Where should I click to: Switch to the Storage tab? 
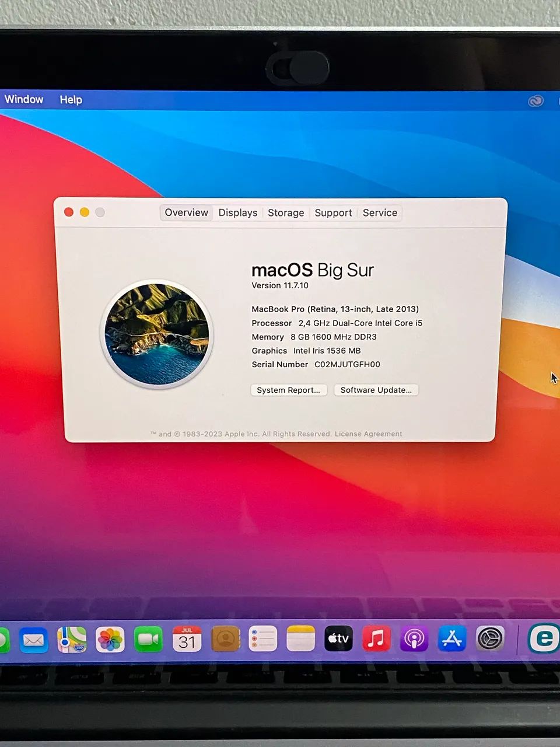(286, 213)
